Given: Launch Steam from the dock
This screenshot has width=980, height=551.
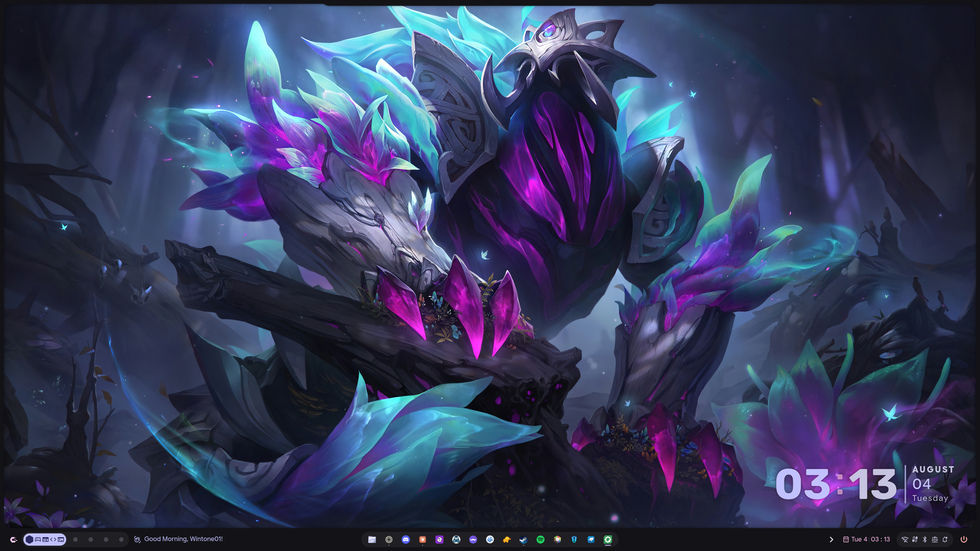Looking at the screenshot, I should [524, 540].
